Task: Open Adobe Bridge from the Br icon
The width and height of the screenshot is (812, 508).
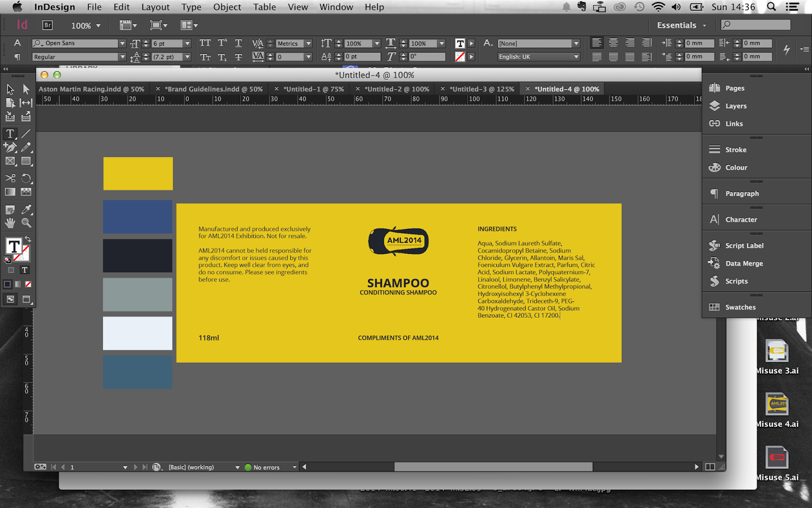Action: [47, 25]
